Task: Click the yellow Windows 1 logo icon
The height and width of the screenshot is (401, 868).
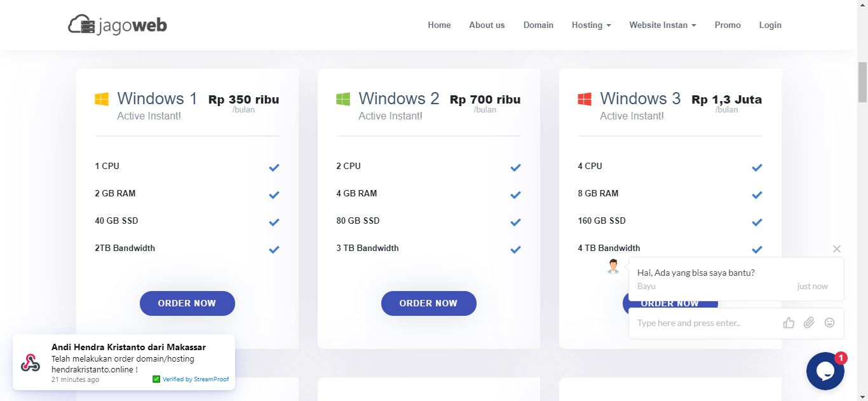Action: point(102,99)
